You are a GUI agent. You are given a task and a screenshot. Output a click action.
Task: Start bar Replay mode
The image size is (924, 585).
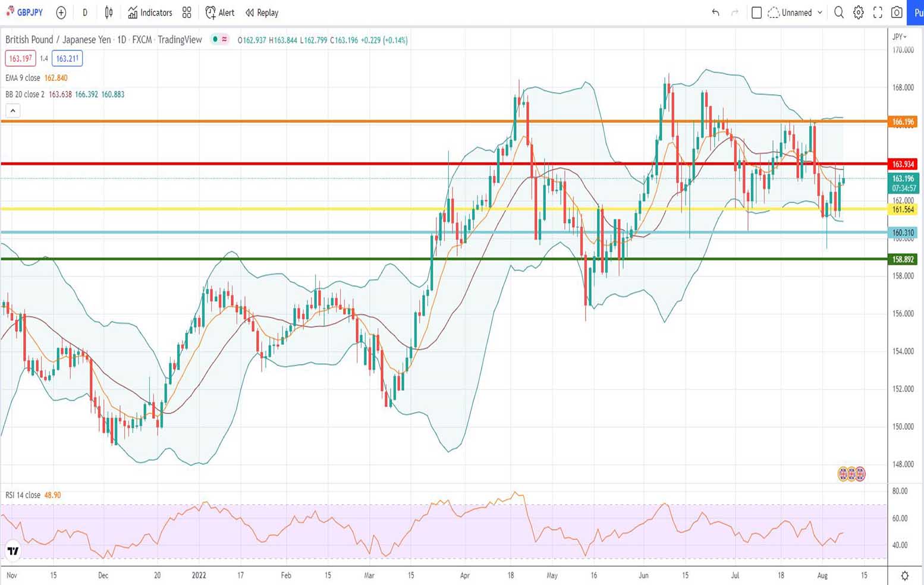pos(262,12)
